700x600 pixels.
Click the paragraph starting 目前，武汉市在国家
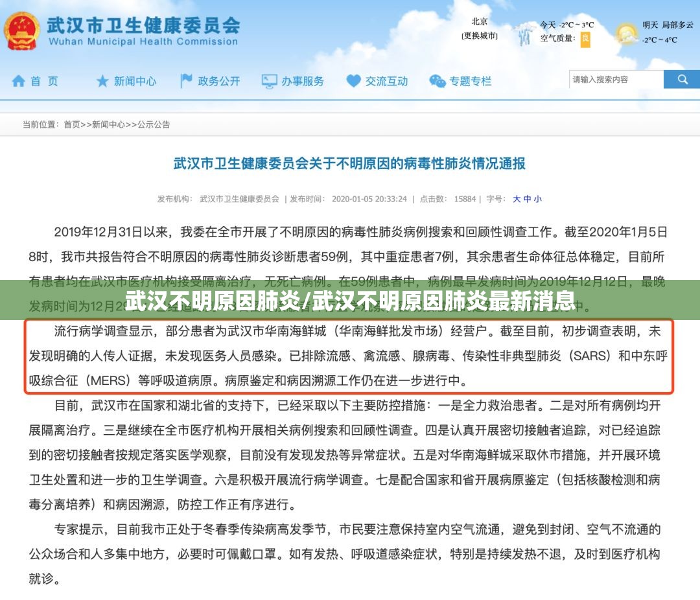click(x=344, y=455)
